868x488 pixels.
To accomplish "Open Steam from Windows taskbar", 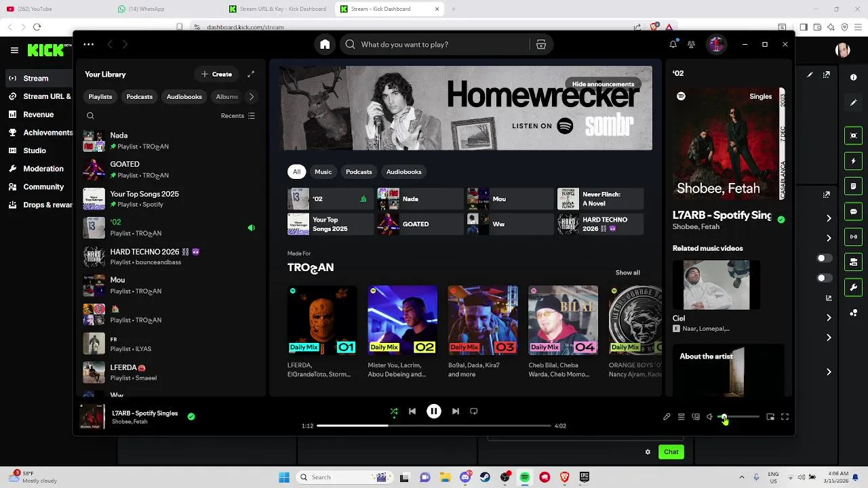I will [x=485, y=477].
